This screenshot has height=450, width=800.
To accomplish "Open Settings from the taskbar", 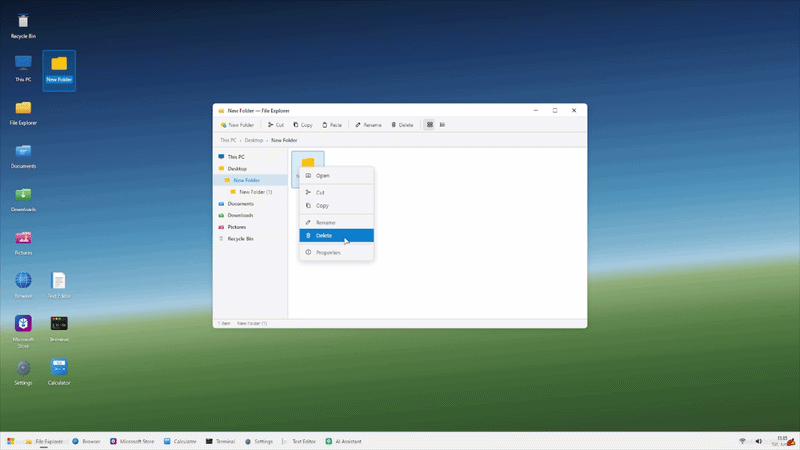I will tap(259, 441).
